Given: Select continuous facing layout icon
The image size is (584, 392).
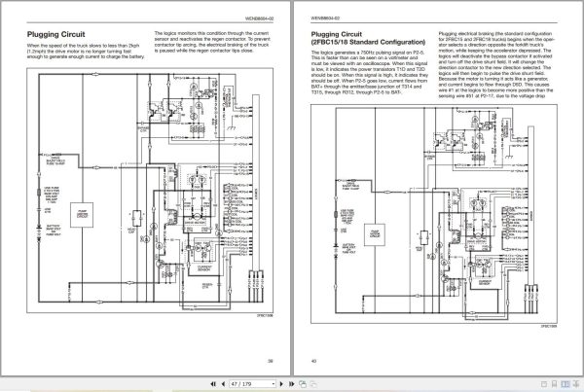Looking at the screenshot, I should point(576,384).
